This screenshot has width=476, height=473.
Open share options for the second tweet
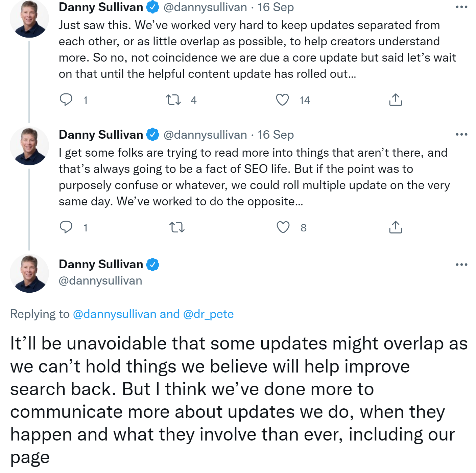pyautogui.click(x=395, y=227)
